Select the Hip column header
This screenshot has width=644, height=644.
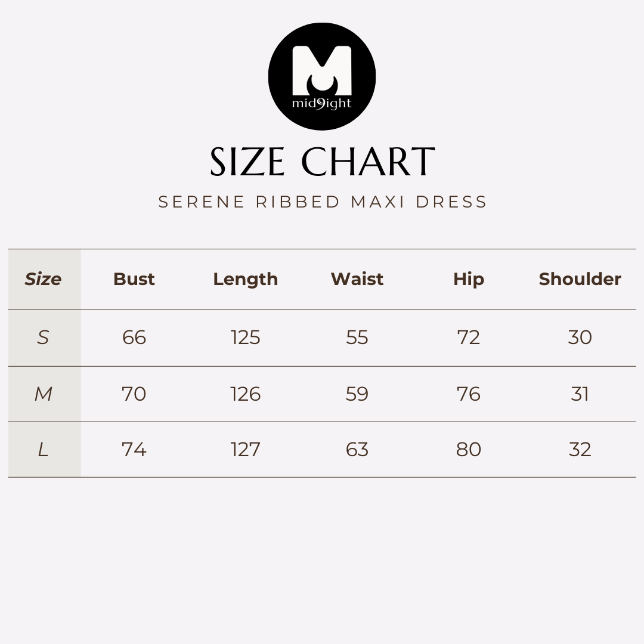coord(469,279)
